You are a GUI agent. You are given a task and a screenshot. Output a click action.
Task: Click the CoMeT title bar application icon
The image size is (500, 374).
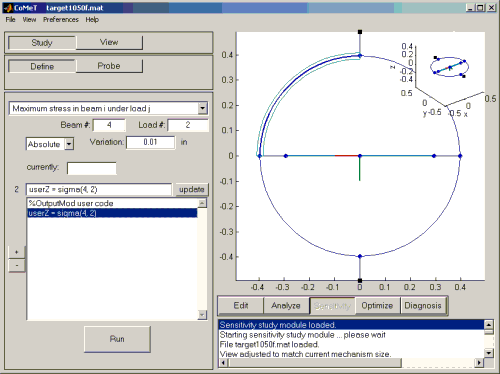click(8, 8)
